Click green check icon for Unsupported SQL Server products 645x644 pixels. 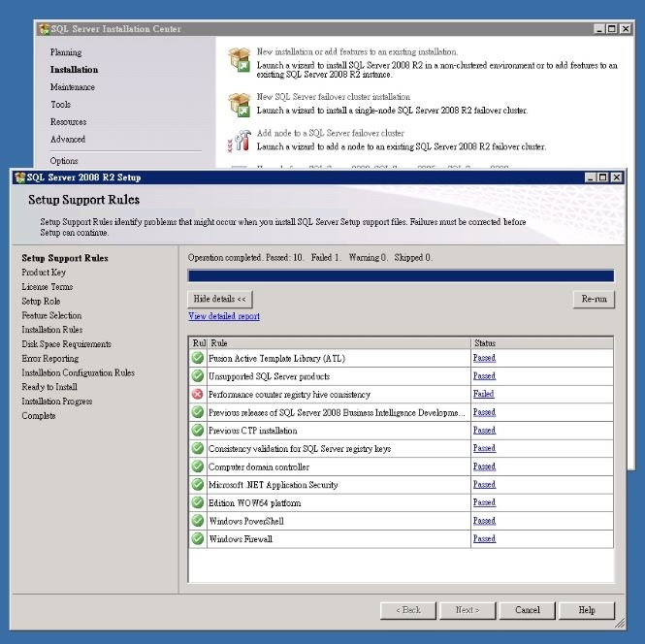198,376
